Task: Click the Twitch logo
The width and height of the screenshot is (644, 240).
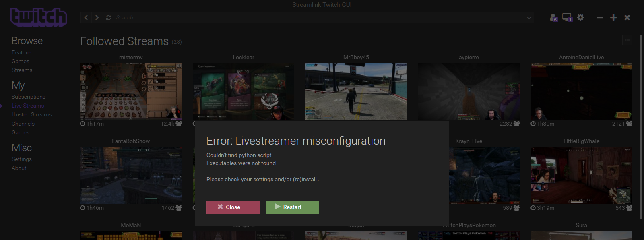Action: tap(39, 17)
